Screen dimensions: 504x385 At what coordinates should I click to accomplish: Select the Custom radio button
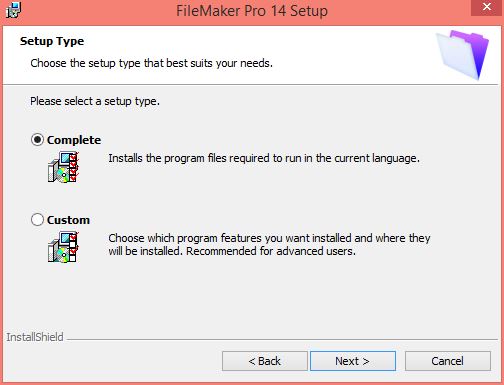pos(37,219)
